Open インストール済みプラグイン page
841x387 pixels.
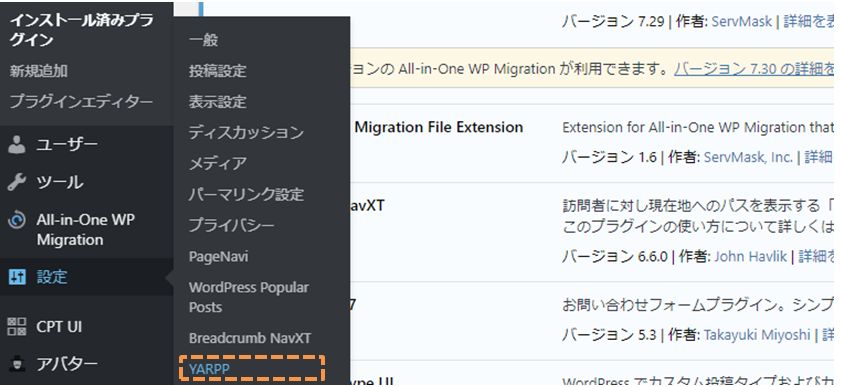click(x=82, y=31)
